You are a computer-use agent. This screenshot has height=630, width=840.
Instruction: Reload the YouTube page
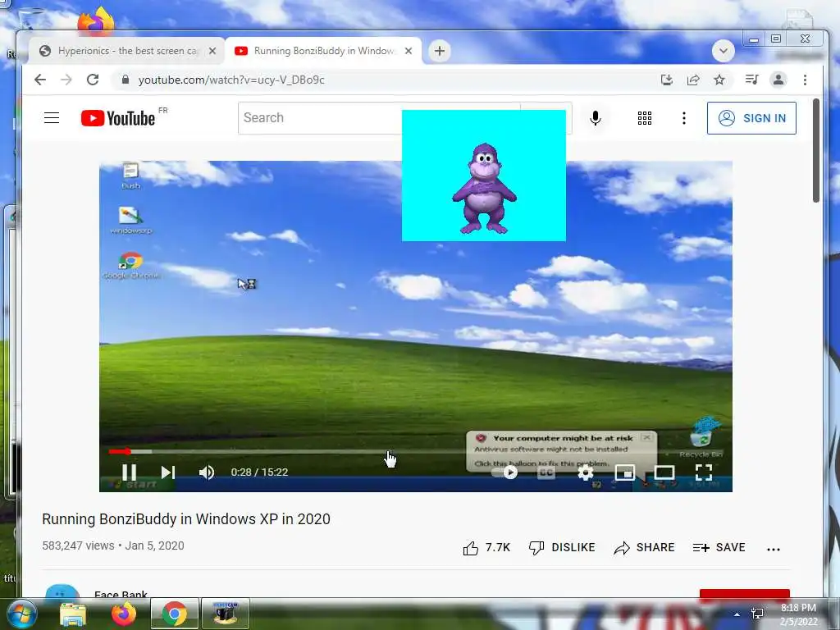coord(93,80)
